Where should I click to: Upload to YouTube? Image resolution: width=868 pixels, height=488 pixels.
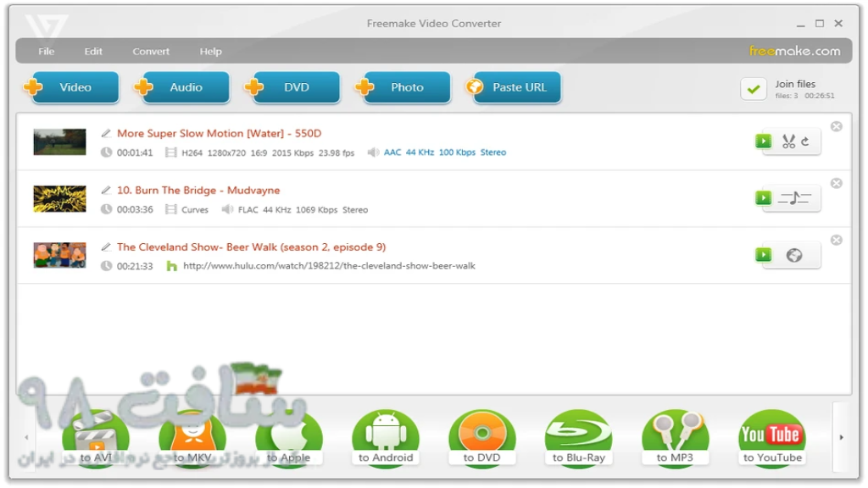point(772,439)
